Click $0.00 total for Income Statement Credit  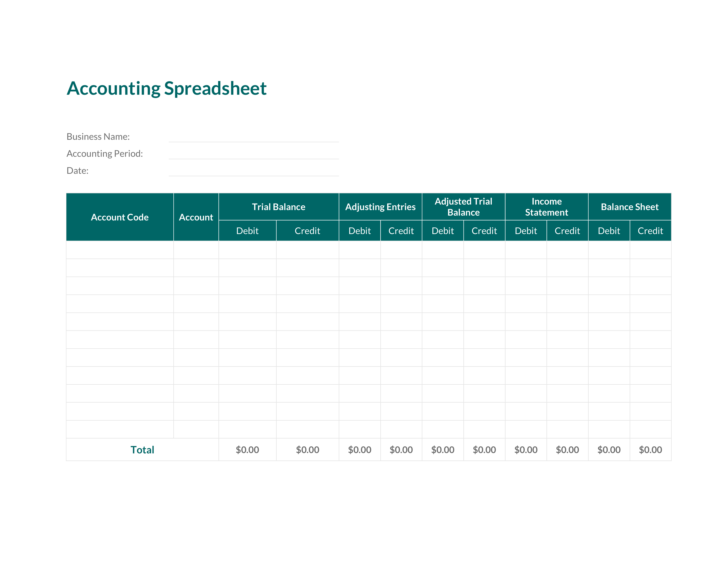point(567,450)
